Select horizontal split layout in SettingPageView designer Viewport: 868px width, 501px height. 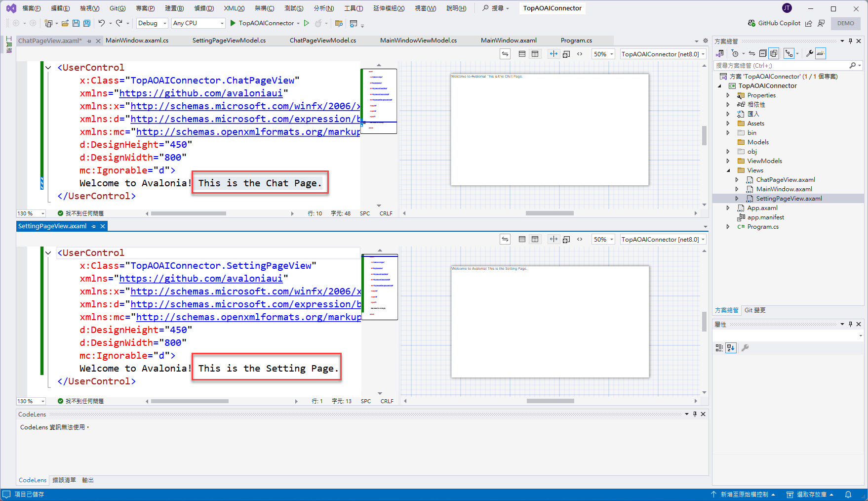point(522,239)
